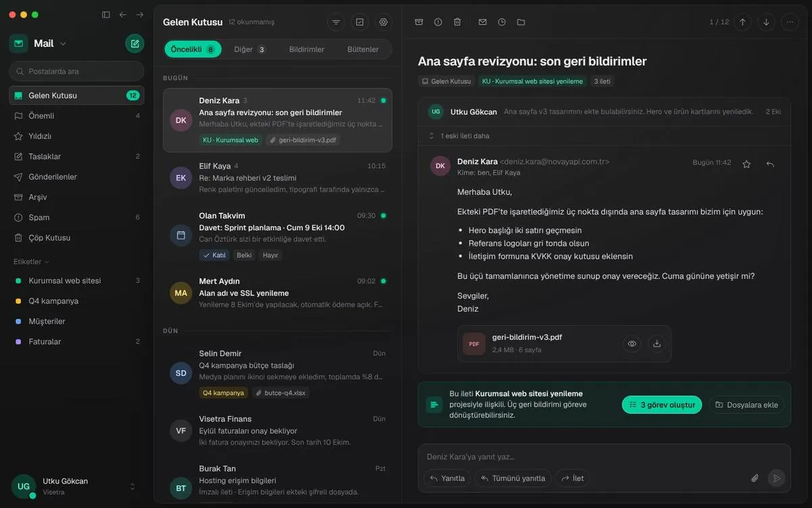Delete the message with trash icon

coord(457,22)
